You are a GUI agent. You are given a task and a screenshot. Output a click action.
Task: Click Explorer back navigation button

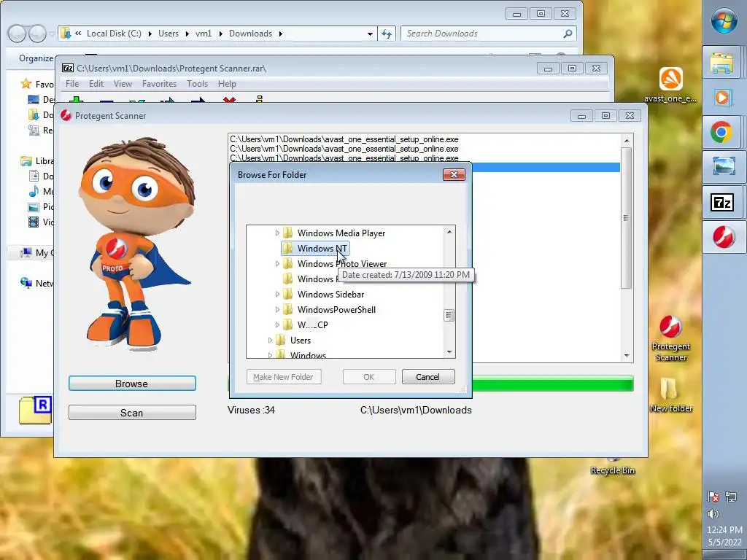coord(17,34)
